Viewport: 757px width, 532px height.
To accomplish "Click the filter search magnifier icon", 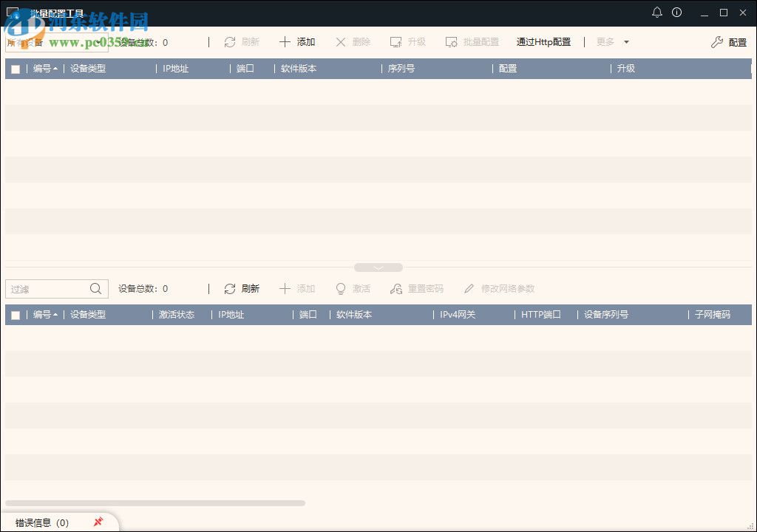I will pyautogui.click(x=95, y=289).
